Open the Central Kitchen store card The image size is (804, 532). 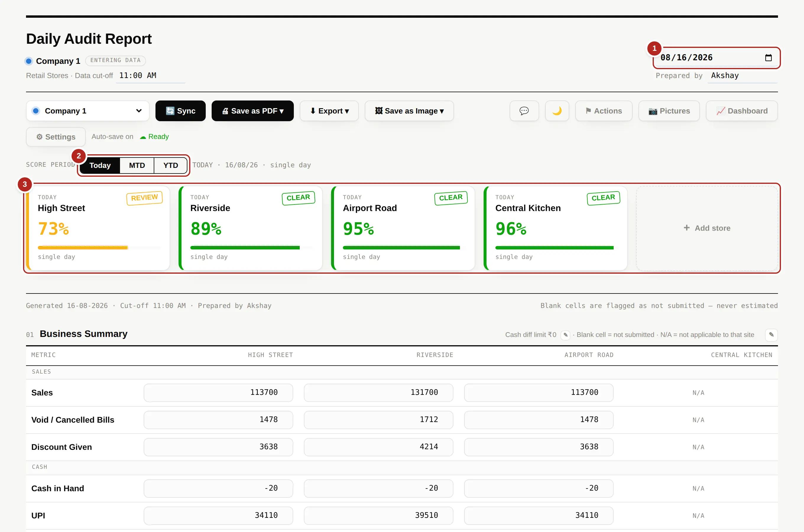(555, 228)
